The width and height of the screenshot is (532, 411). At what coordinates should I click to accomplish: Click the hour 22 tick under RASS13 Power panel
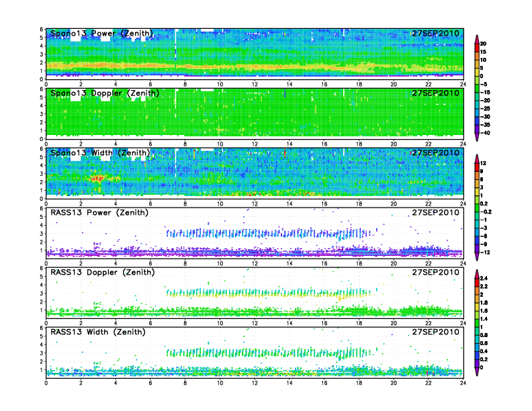tap(429, 263)
